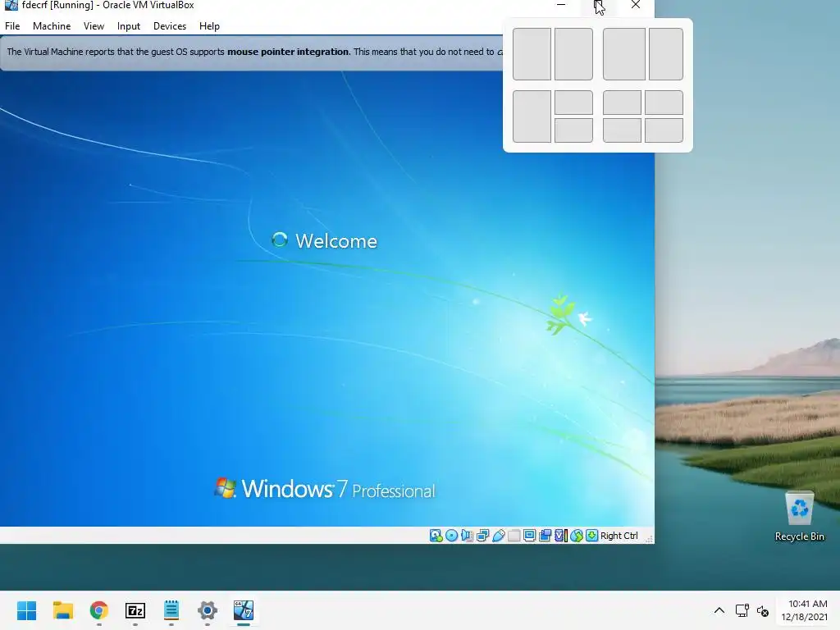
Task: Open the display settings indicator
Action: (529, 536)
